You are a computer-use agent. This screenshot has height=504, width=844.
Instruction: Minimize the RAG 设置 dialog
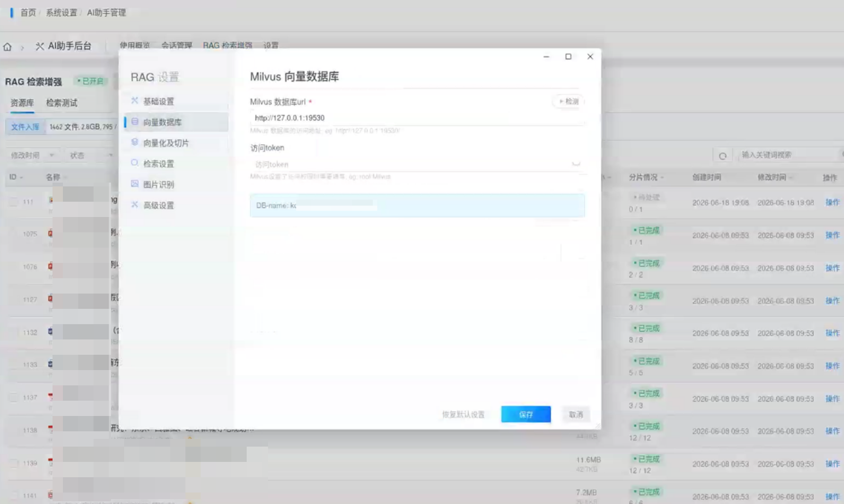click(x=546, y=56)
